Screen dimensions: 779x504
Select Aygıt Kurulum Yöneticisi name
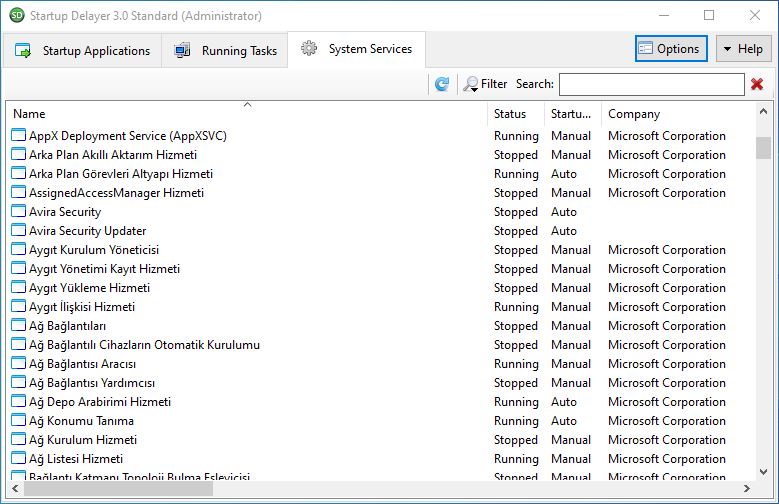point(94,250)
